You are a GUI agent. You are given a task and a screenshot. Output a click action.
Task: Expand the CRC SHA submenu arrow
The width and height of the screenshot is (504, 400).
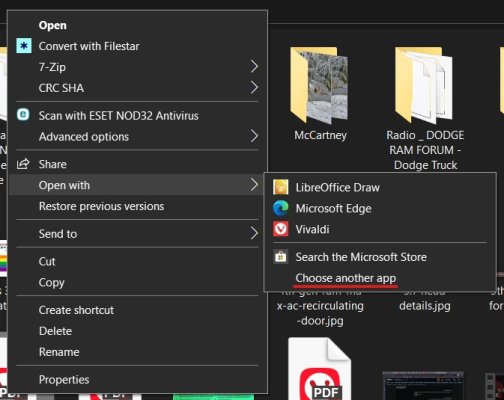coord(254,88)
